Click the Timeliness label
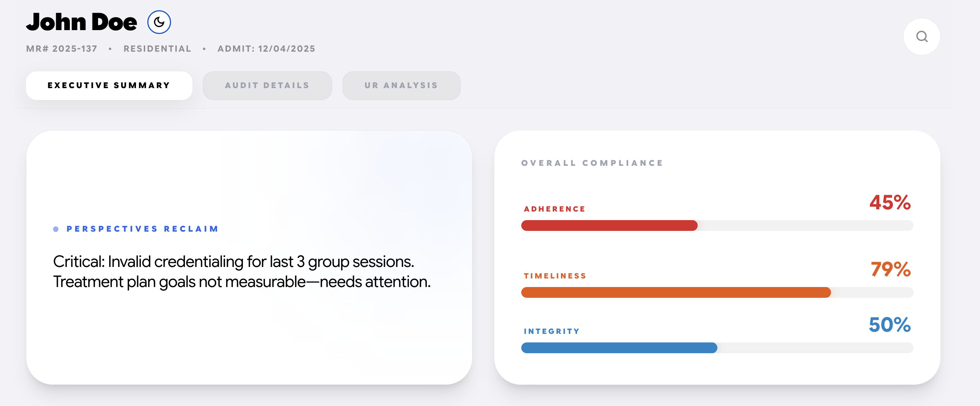Viewport: 980px width, 406px height. coord(555,276)
